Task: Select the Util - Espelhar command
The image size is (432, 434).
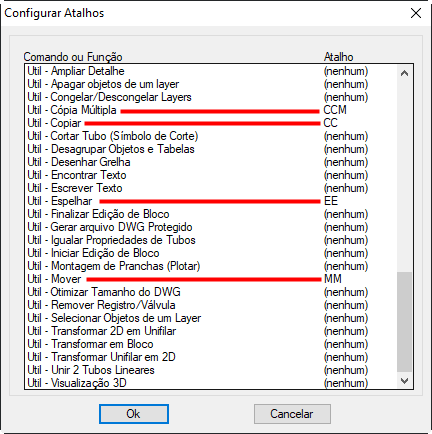Action: click(x=211, y=201)
